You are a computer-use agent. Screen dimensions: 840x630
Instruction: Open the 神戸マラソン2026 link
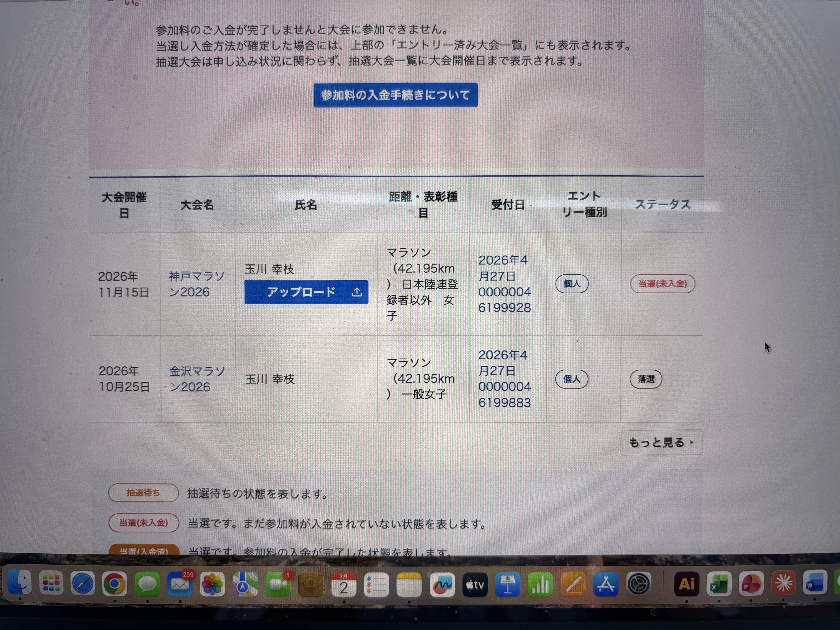pos(197,284)
